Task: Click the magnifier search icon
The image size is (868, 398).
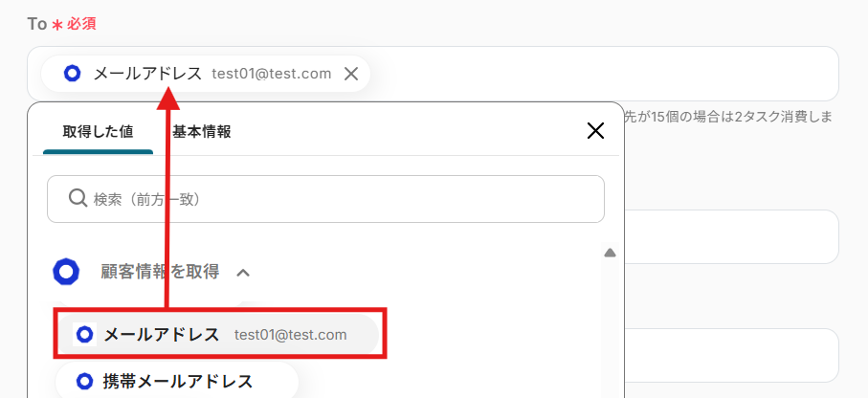Action: pos(78,198)
